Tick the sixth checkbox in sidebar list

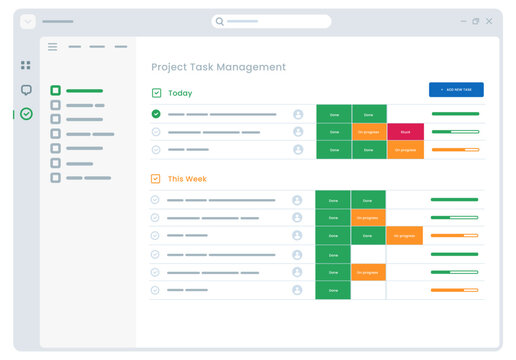point(56,163)
